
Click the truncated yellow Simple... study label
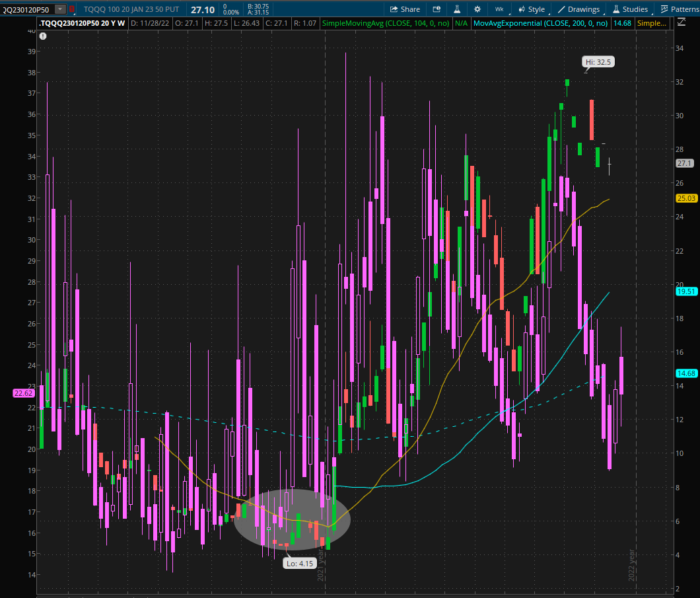pos(651,23)
